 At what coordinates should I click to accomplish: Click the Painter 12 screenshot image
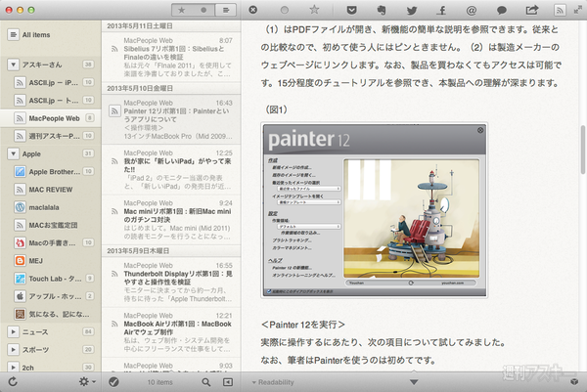point(375,210)
